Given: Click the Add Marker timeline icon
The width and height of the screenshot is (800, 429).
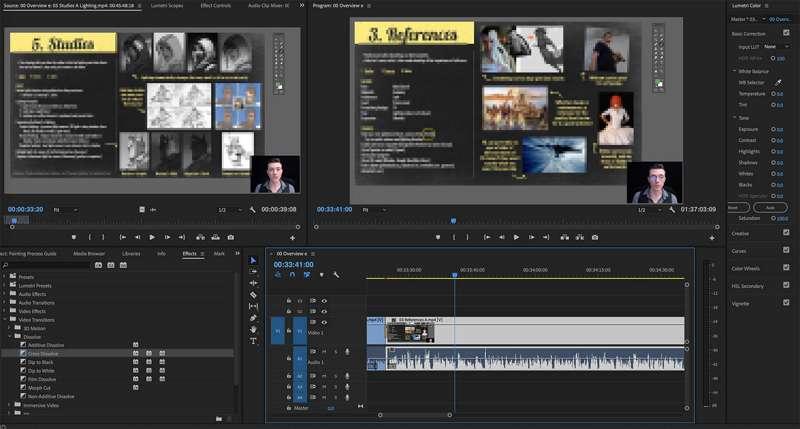Looking at the screenshot, I should (321, 275).
